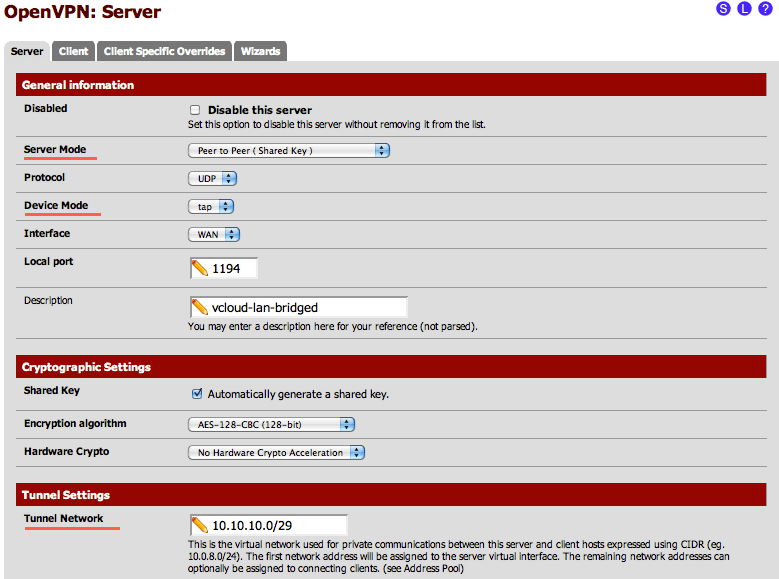This screenshot has height=579, width=779.
Task: Click the 'not parsed' description hint text
Action: click(x=332, y=327)
